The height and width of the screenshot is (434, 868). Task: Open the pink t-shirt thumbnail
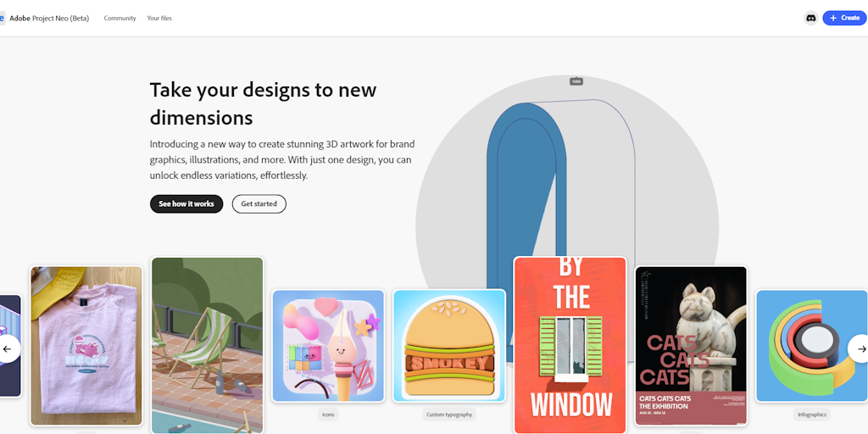tap(86, 346)
